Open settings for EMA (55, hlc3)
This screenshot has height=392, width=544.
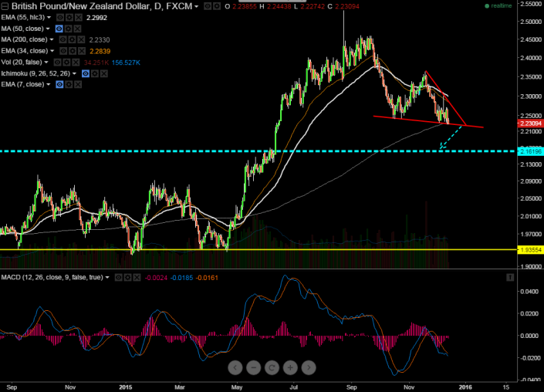69,17
